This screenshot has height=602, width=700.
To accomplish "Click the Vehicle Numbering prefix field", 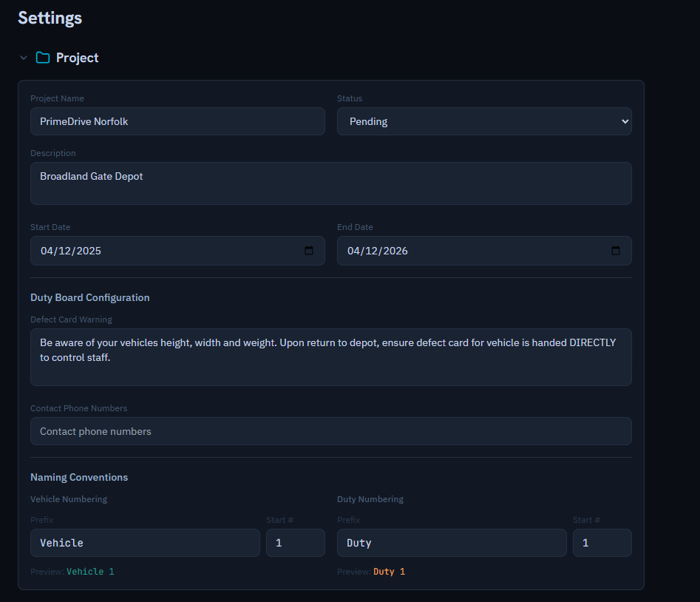I will point(145,543).
